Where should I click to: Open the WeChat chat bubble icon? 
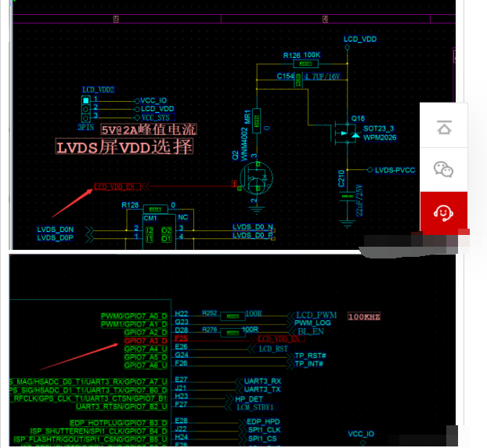444,169
